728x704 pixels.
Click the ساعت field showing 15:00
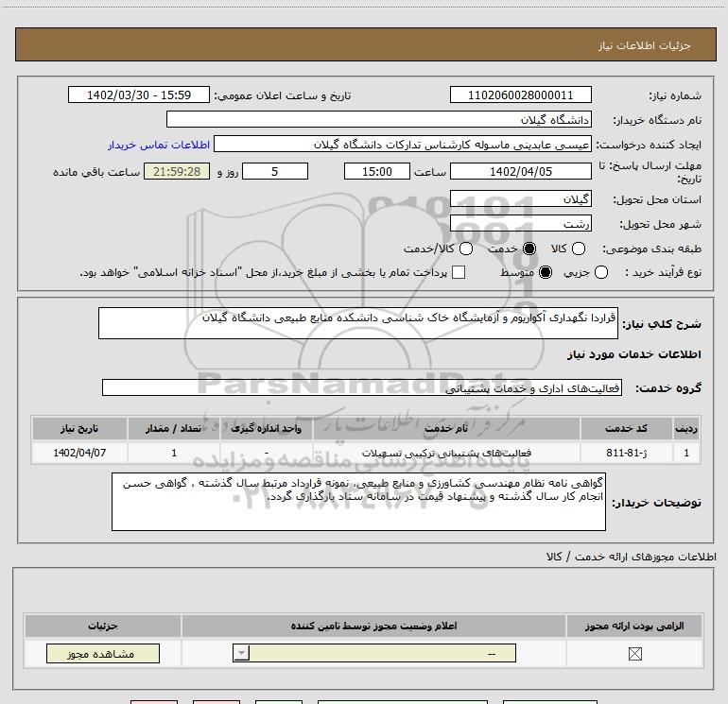tap(377, 171)
